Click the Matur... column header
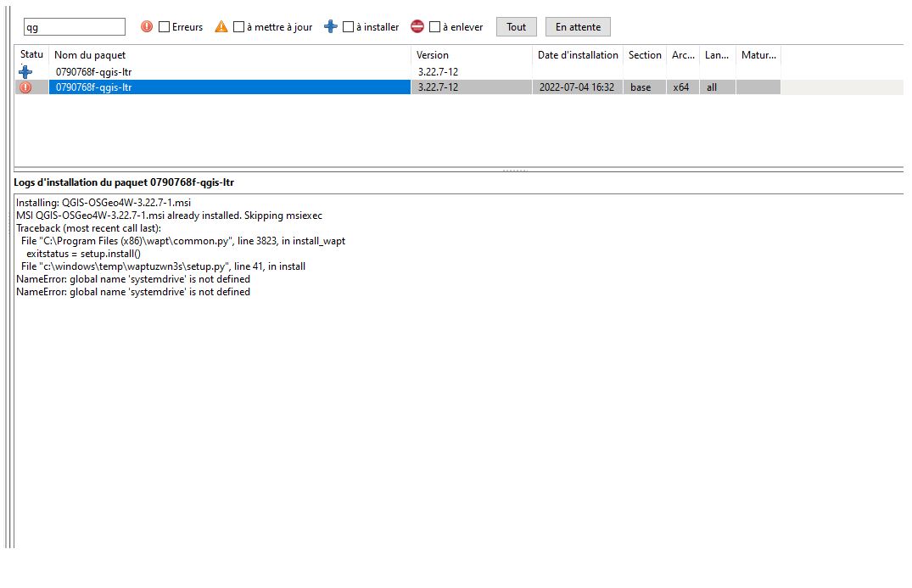This screenshot has width=912, height=588. tap(758, 54)
